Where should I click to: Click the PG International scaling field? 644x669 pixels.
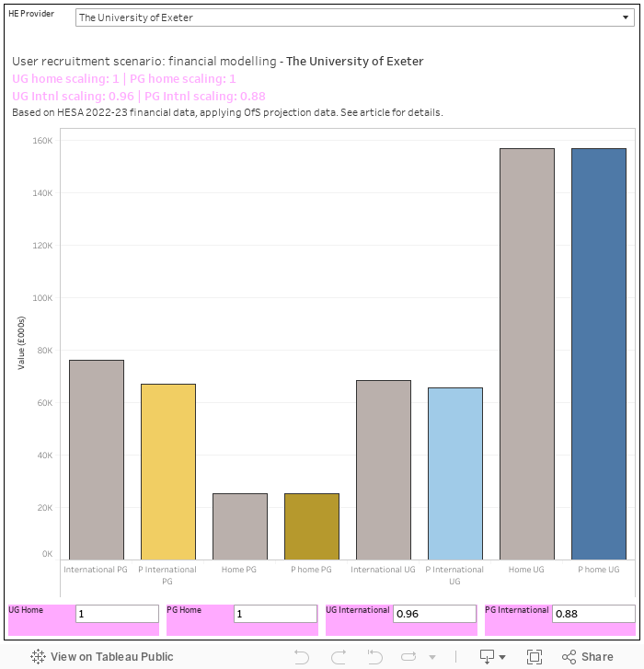click(x=592, y=614)
